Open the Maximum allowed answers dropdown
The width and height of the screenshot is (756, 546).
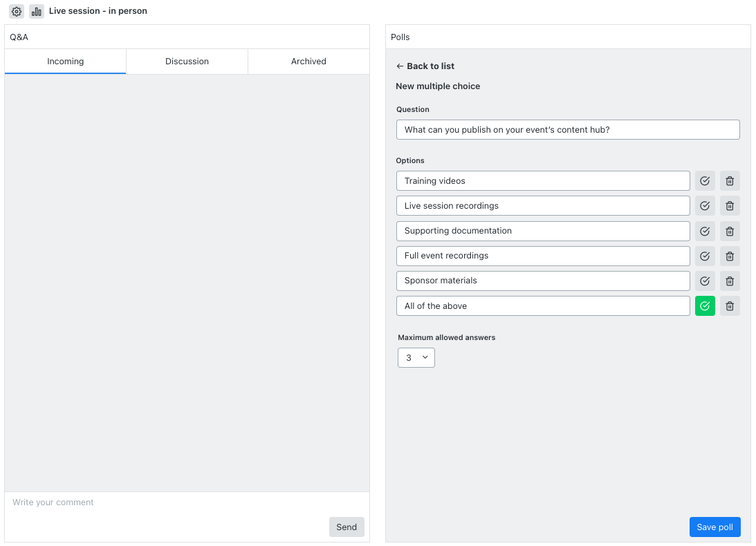(x=416, y=357)
